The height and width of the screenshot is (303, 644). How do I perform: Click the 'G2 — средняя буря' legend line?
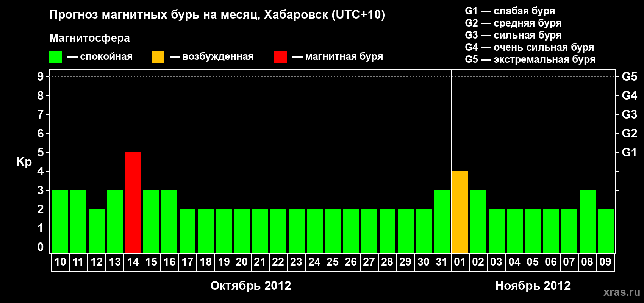tap(513, 23)
